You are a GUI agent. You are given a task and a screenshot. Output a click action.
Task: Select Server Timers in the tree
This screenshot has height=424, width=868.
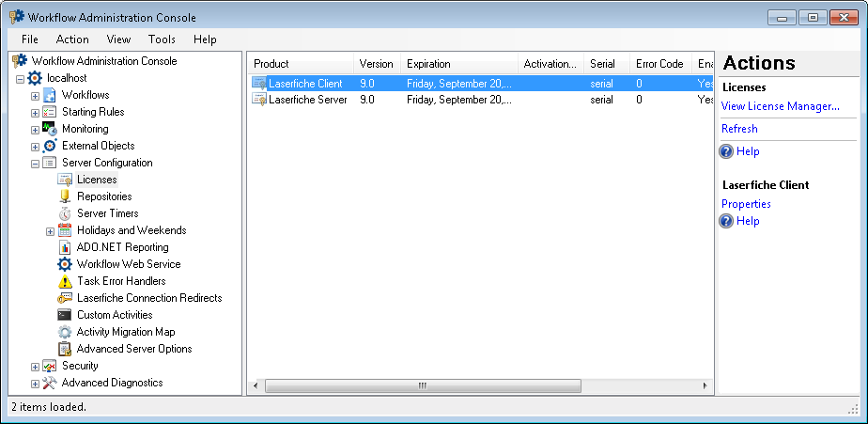[107, 213]
